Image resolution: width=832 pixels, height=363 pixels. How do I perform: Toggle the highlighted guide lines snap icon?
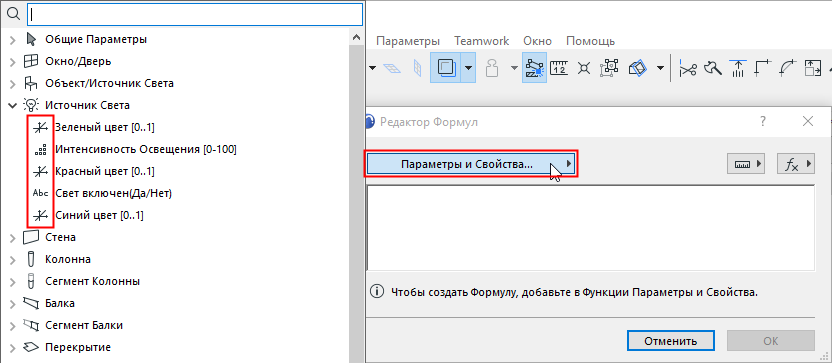click(533, 68)
